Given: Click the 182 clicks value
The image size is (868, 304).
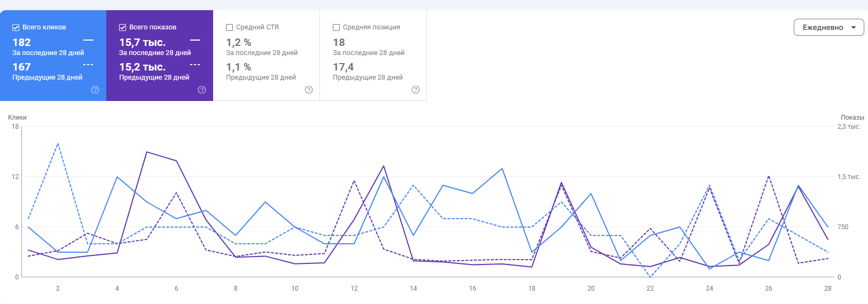Looking at the screenshot, I should 22,42.
